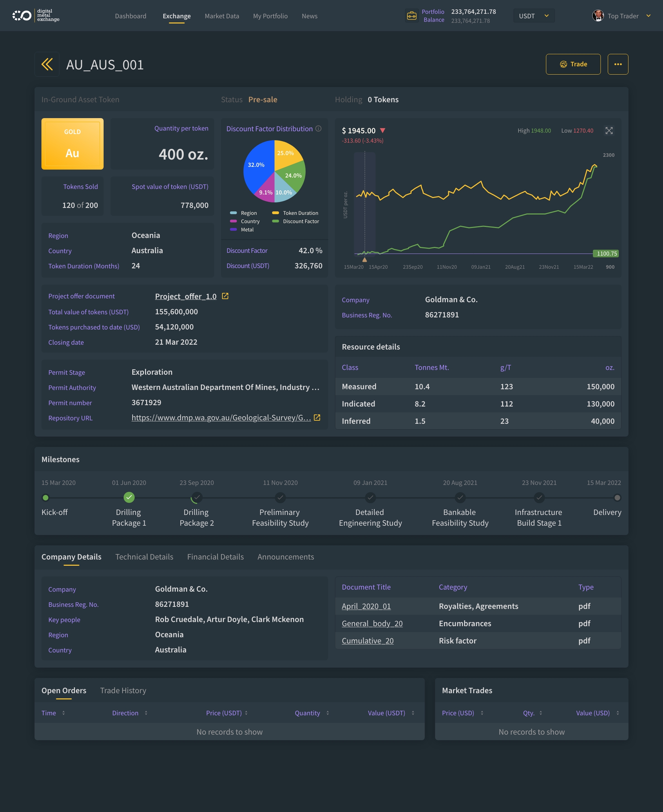
Task: Open external link icon beside Repository URL
Action: [317, 418]
